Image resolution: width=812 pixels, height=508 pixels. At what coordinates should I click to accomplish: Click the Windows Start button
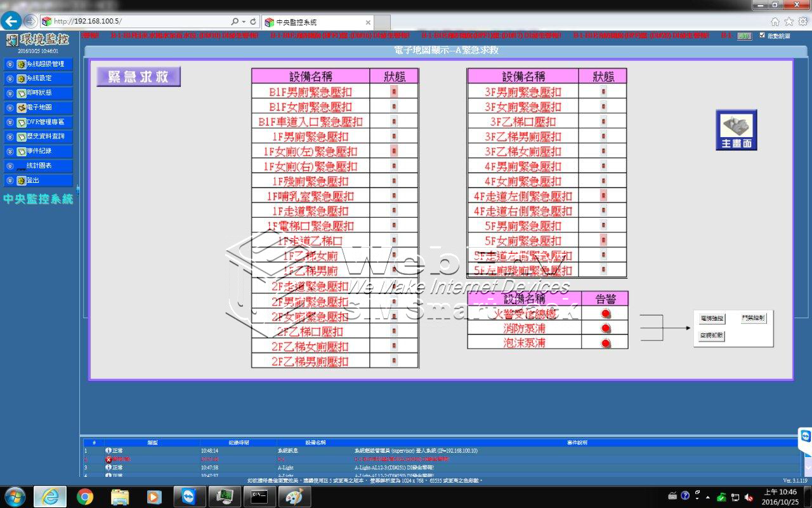click(x=14, y=496)
